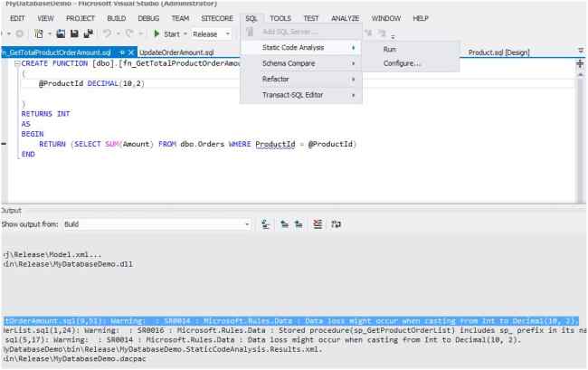Open the TEAM menu
The image size is (588, 370).
180,18
